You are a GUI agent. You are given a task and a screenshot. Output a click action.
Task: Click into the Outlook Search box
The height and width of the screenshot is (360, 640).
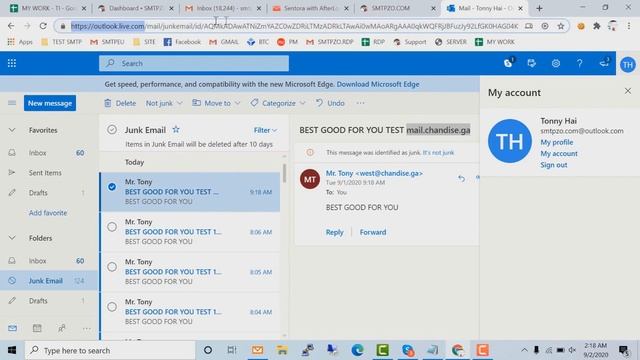coord(194,63)
